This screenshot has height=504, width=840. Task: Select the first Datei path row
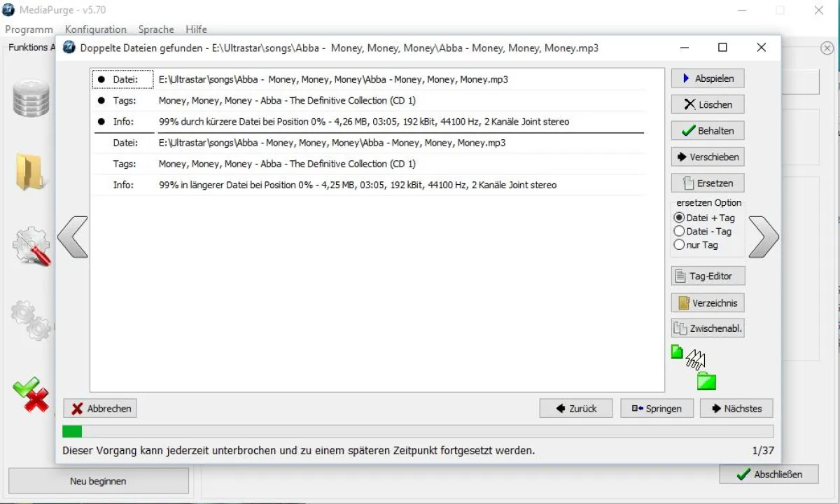(332, 80)
